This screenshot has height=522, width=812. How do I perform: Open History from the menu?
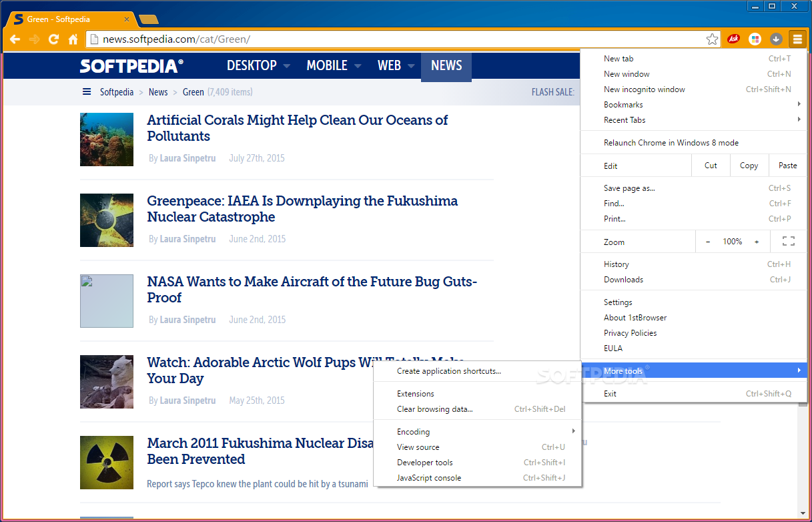(694, 264)
